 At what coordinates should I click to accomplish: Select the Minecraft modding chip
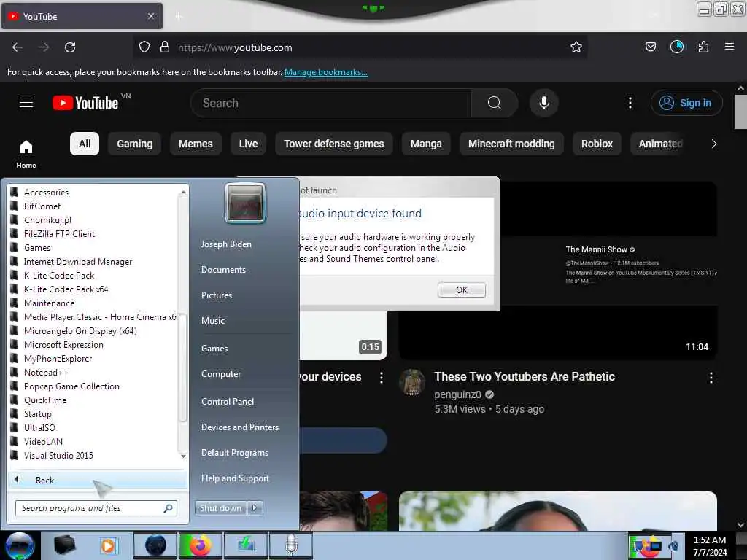tap(511, 144)
